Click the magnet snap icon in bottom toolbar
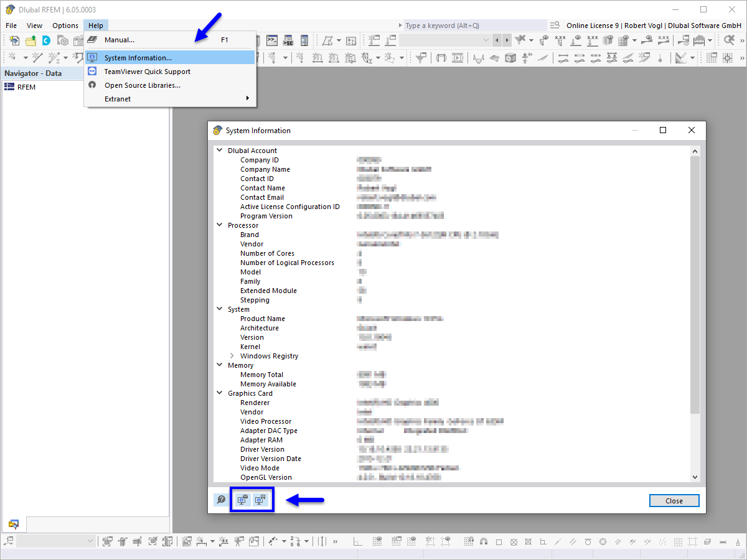747x560 pixels. click(x=484, y=541)
